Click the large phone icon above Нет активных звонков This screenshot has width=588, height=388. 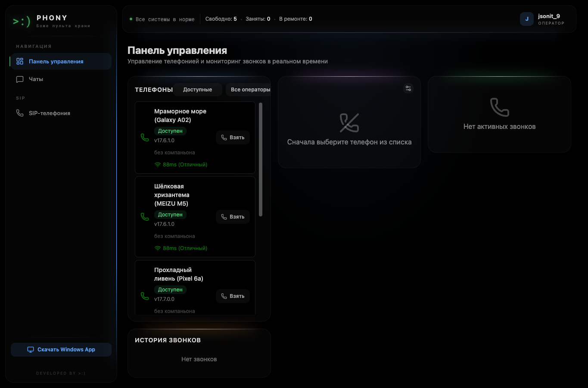click(x=500, y=107)
